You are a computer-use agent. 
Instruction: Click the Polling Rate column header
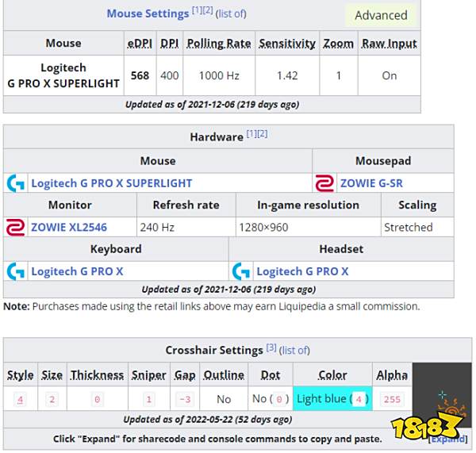[218, 44]
